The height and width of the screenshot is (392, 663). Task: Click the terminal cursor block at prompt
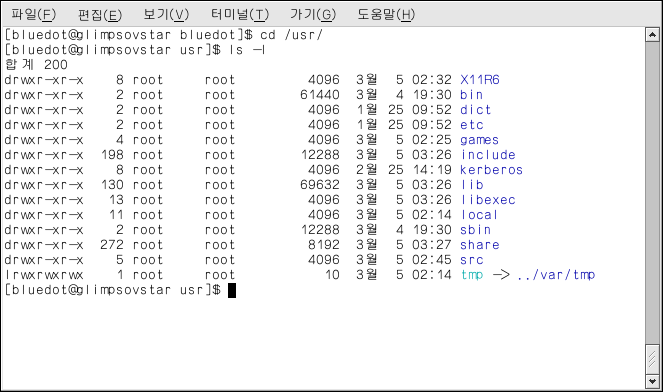pyautogui.click(x=232, y=290)
